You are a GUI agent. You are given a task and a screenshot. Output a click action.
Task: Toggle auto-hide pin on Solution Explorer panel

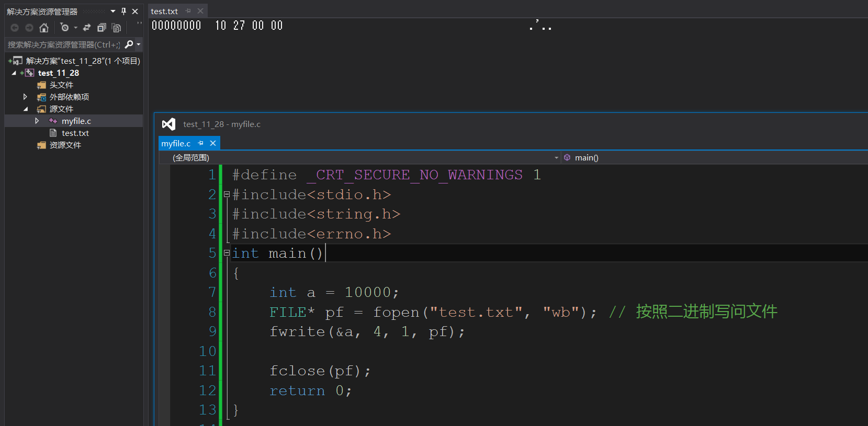[x=123, y=11]
